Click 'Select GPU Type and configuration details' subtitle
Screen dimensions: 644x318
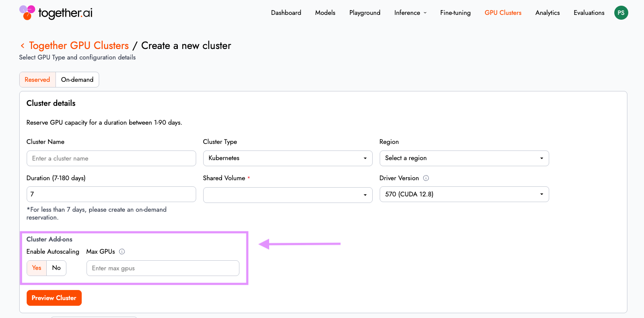77,57
